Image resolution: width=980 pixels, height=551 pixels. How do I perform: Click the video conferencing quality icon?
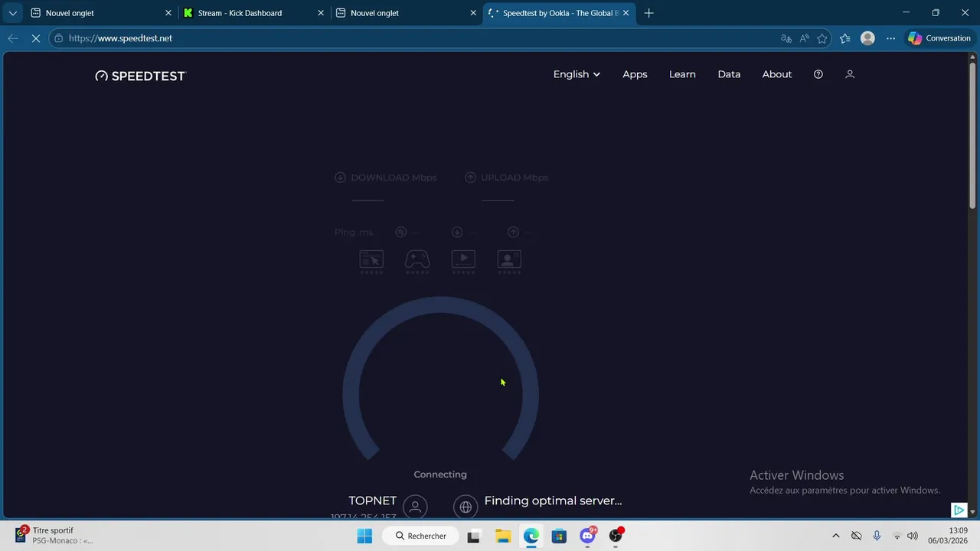tap(509, 262)
